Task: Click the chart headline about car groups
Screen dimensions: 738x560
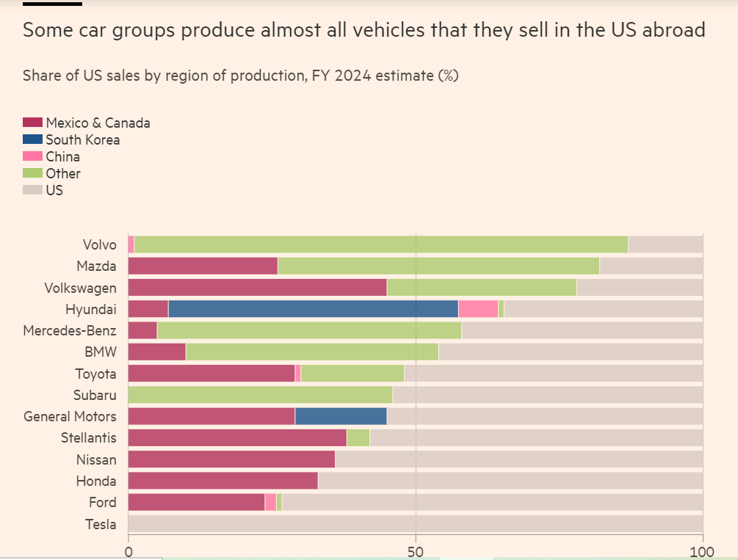Action: (364, 30)
